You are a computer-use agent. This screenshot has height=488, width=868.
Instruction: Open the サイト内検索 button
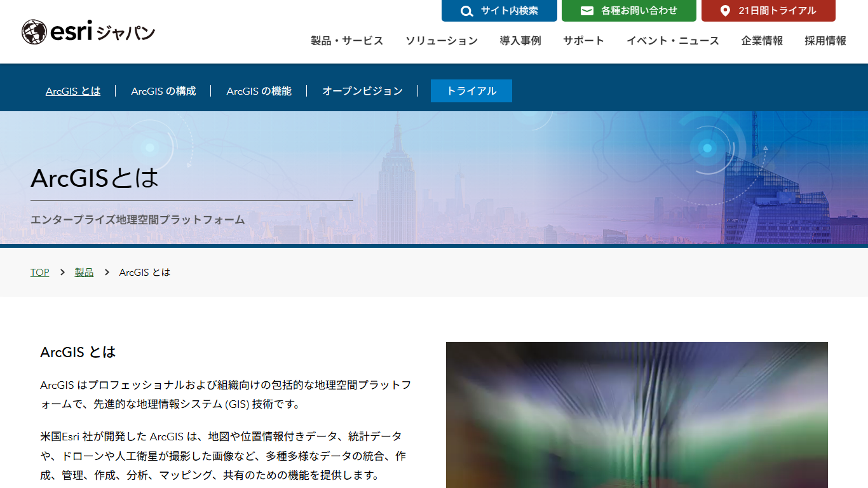499,11
